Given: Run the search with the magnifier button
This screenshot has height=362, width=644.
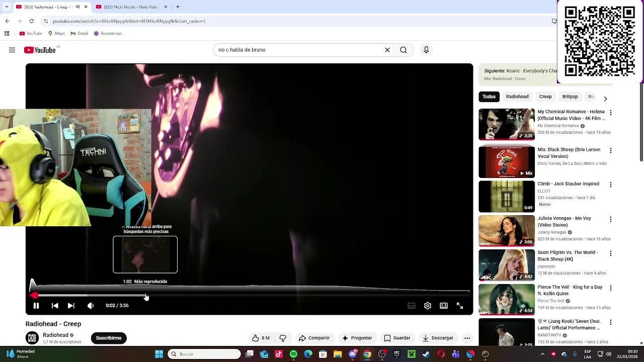Looking at the screenshot, I should [x=404, y=50].
